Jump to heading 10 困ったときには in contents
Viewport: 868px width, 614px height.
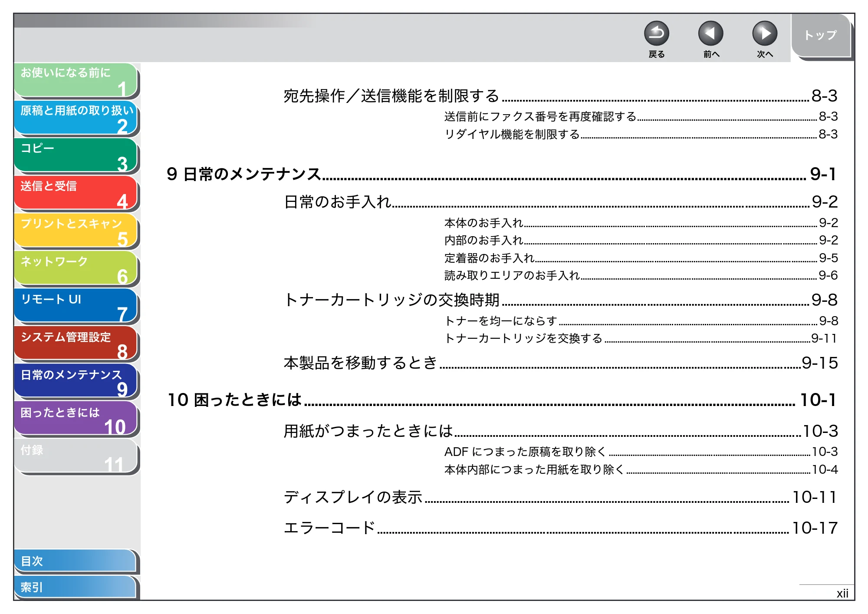[501, 399]
